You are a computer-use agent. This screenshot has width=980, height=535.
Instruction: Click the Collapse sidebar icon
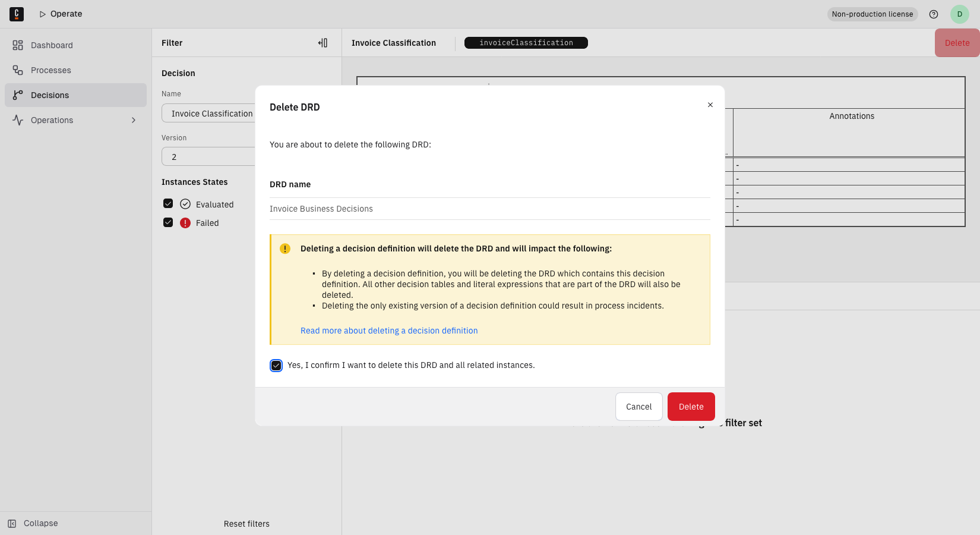(x=12, y=524)
